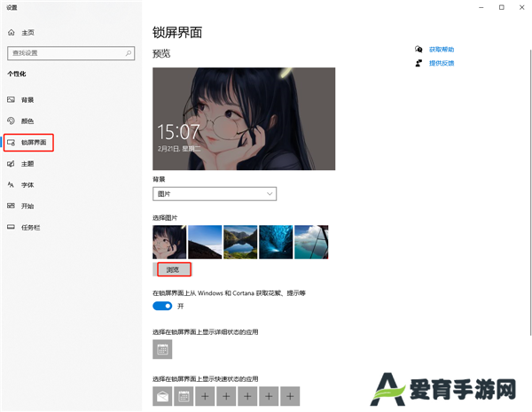Image resolution: width=532 pixels, height=412 pixels.
Task: Open the 开始 start settings page
Action: pos(21,206)
